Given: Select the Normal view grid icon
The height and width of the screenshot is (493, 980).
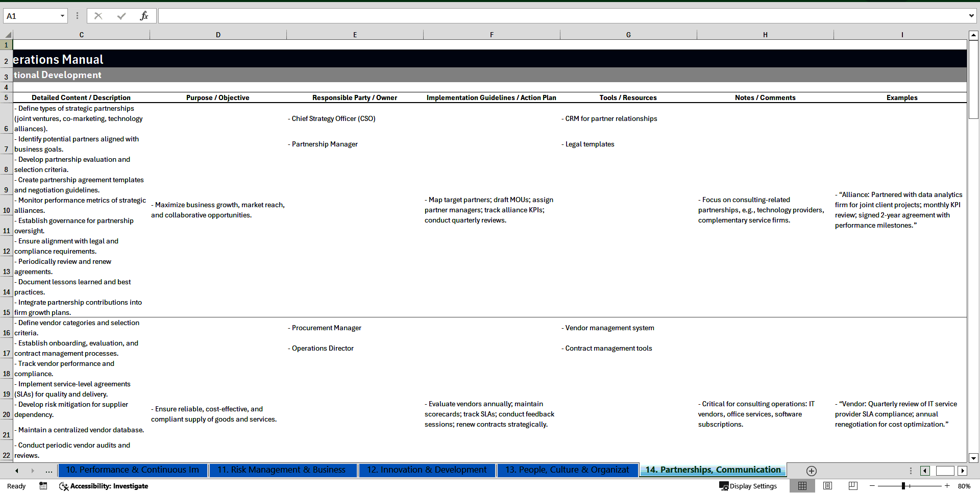Looking at the screenshot, I should (x=802, y=486).
